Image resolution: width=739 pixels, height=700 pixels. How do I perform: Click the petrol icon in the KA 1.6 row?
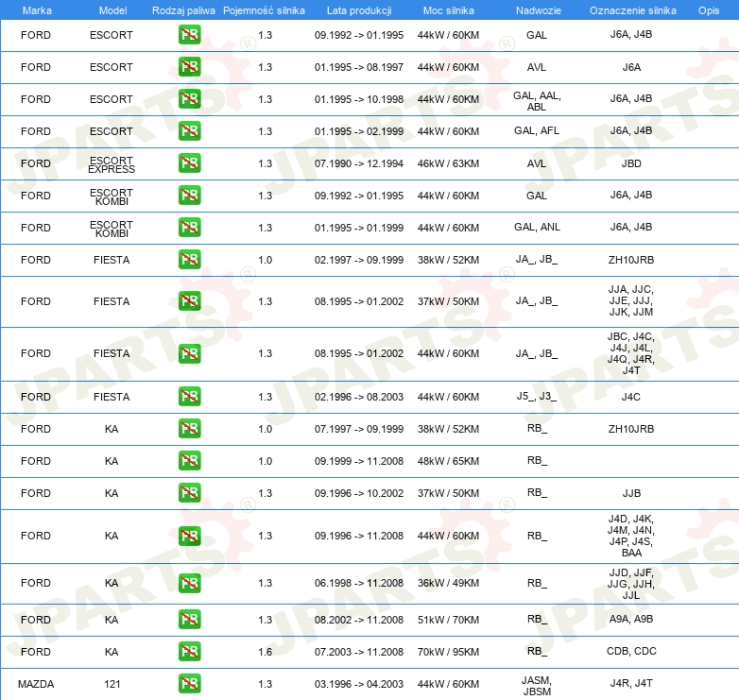point(189,652)
